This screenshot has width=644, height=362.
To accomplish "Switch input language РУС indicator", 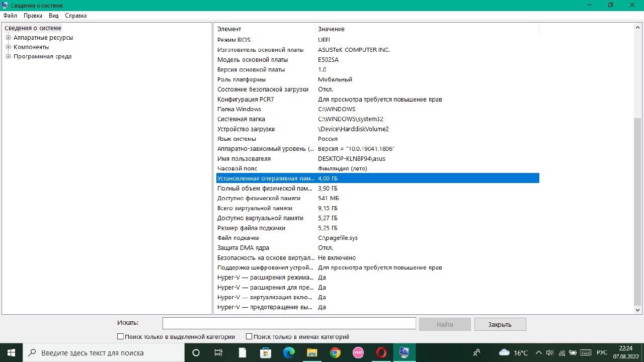I will 602,352.
